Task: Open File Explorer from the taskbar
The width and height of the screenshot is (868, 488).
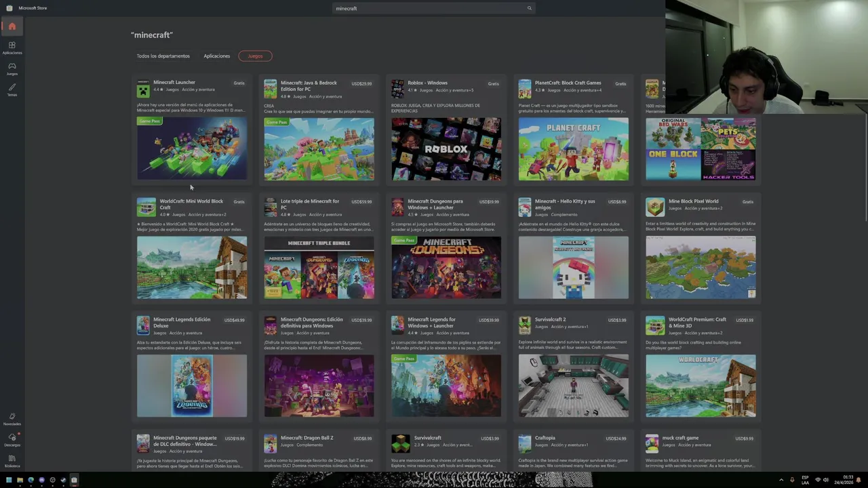Action: pyautogui.click(x=20, y=480)
